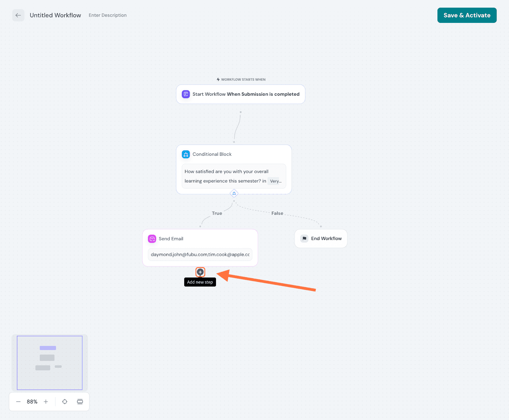Click the Send Email envelope icon
The width and height of the screenshot is (509, 420).
[x=152, y=239]
